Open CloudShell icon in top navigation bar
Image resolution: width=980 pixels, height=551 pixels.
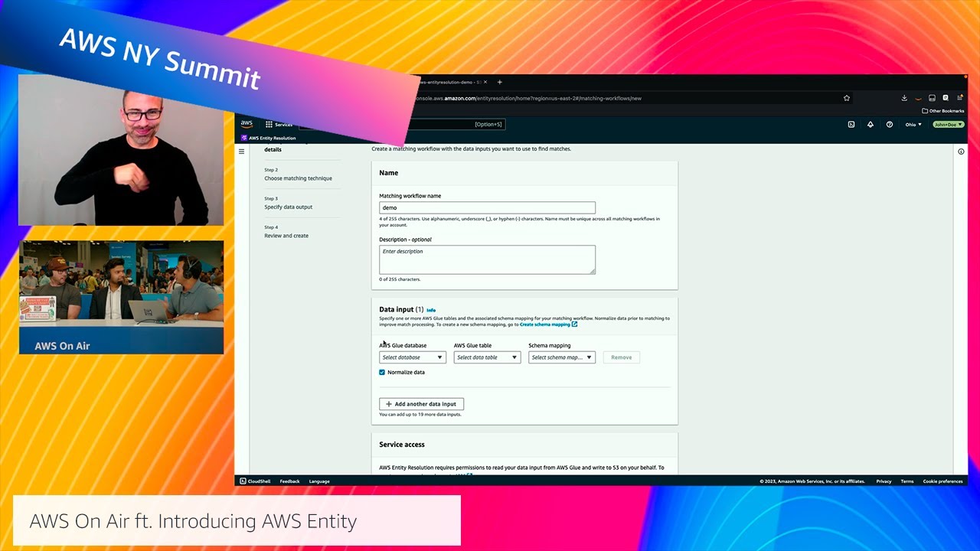point(851,125)
